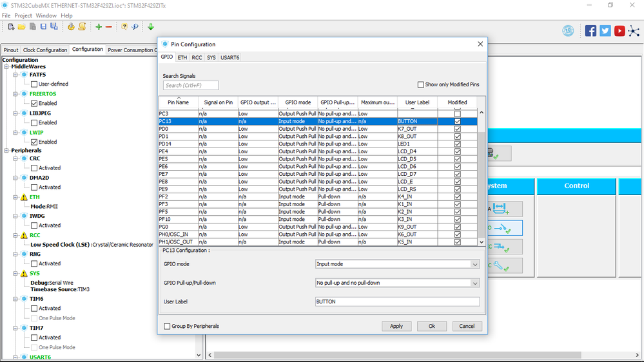Select the USART6 tab in Pin Configuration
The image size is (644, 362).
pos(230,58)
